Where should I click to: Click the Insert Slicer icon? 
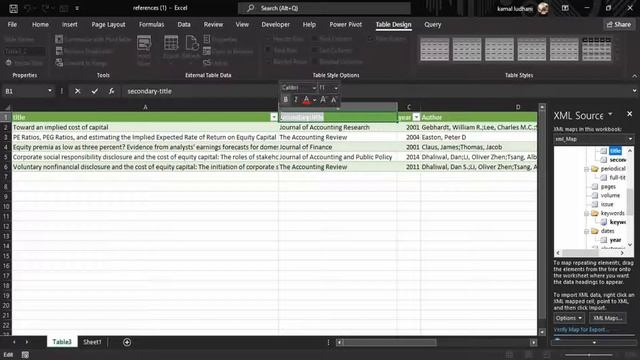144,44
